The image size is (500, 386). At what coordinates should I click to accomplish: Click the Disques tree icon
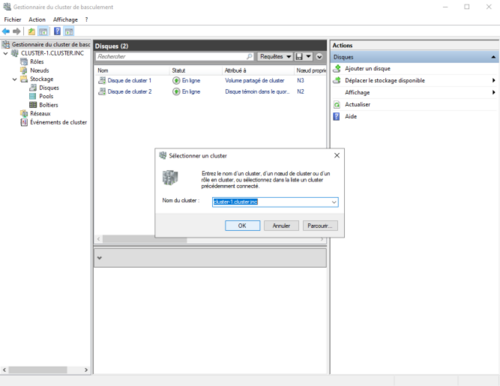[33, 88]
